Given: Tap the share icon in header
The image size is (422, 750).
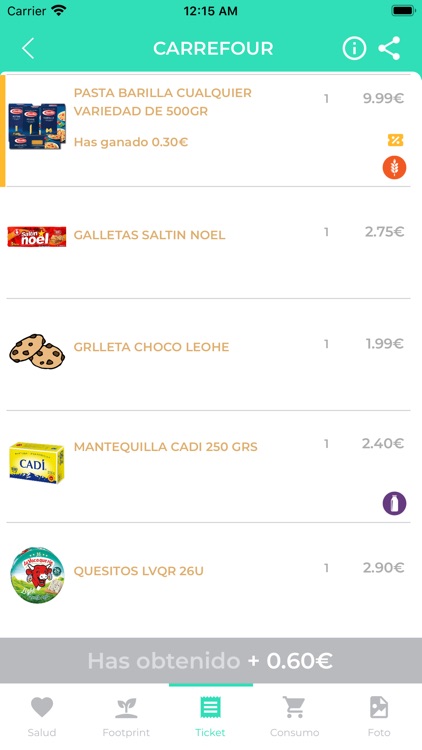Looking at the screenshot, I should [389, 48].
